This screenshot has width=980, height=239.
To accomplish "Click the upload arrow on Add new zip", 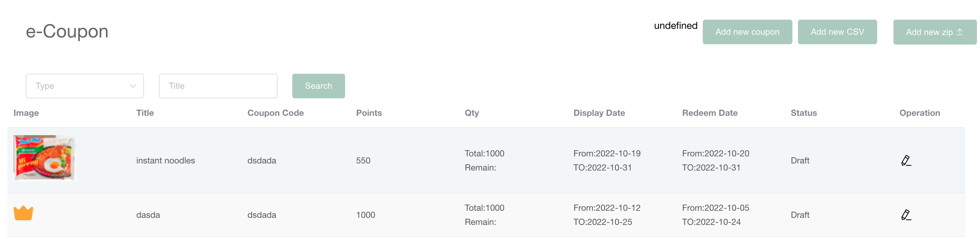I will pyautogui.click(x=959, y=32).
